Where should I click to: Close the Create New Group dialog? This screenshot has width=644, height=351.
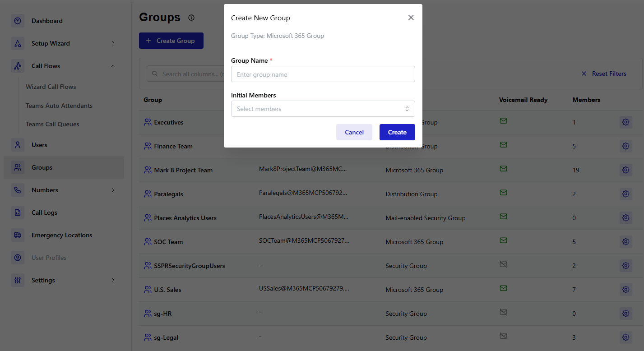point(411,18)
